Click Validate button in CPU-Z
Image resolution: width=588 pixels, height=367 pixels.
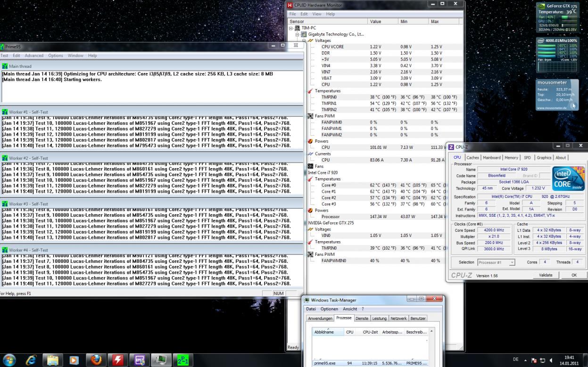(x=545, y=275)
